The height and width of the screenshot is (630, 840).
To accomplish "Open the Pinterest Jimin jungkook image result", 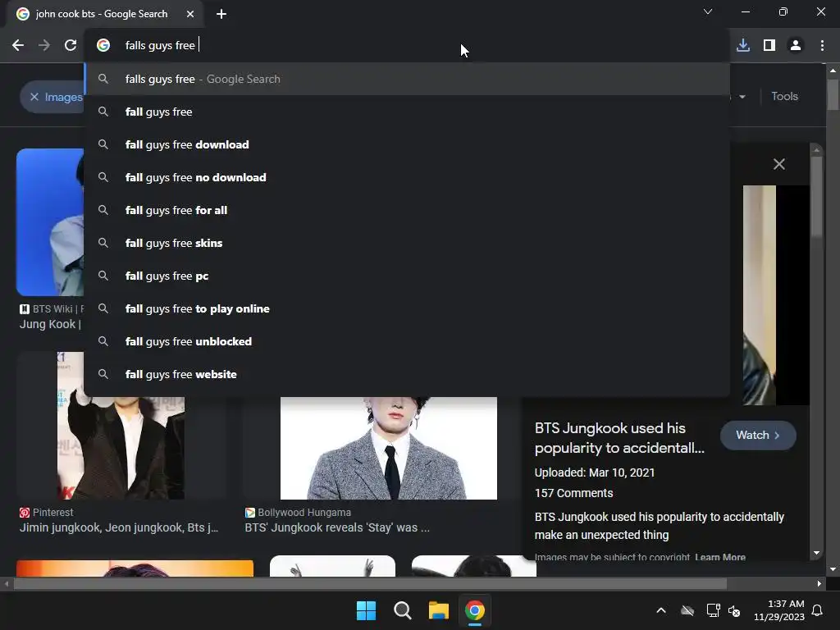I will (x=121, y=426).
